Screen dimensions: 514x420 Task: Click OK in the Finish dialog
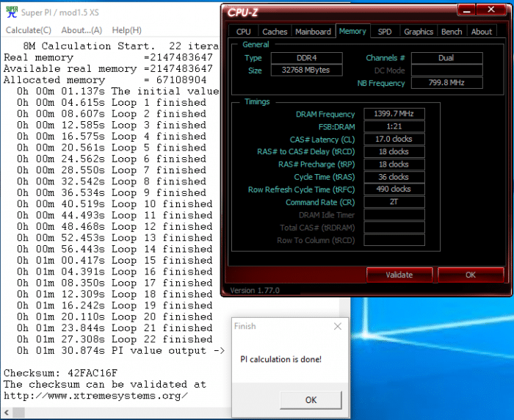click(x=311, y=400)
